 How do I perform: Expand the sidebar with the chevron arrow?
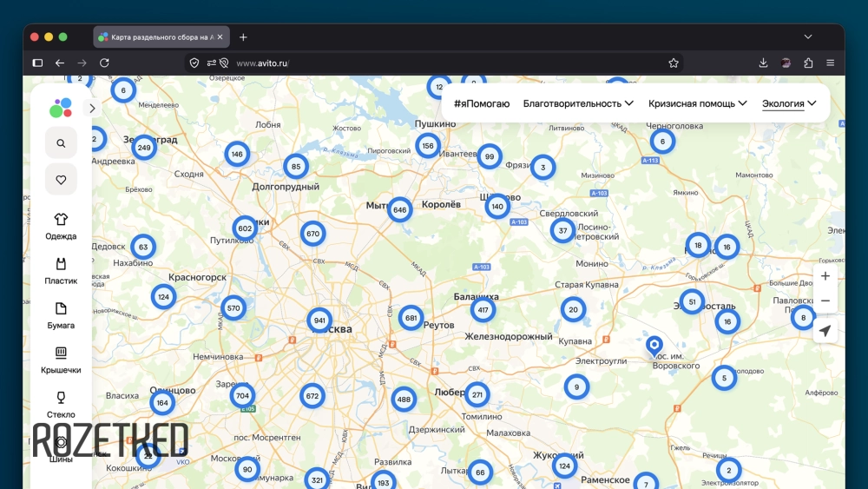click(x=93, y=108)
